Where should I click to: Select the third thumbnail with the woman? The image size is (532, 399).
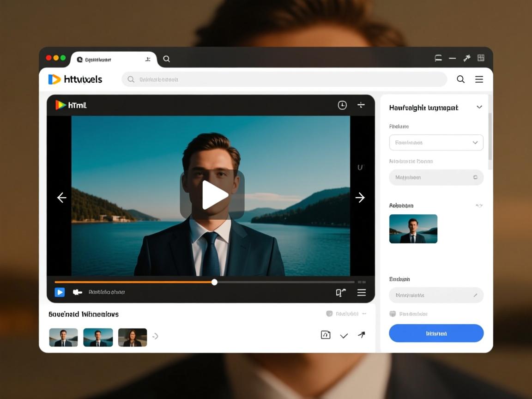pyautogui.click(x=133, y=338)
